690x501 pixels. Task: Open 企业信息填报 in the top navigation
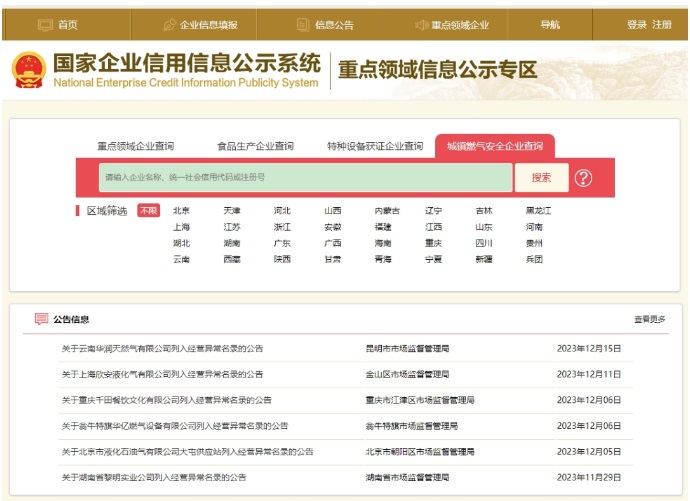tap(201, 25)
